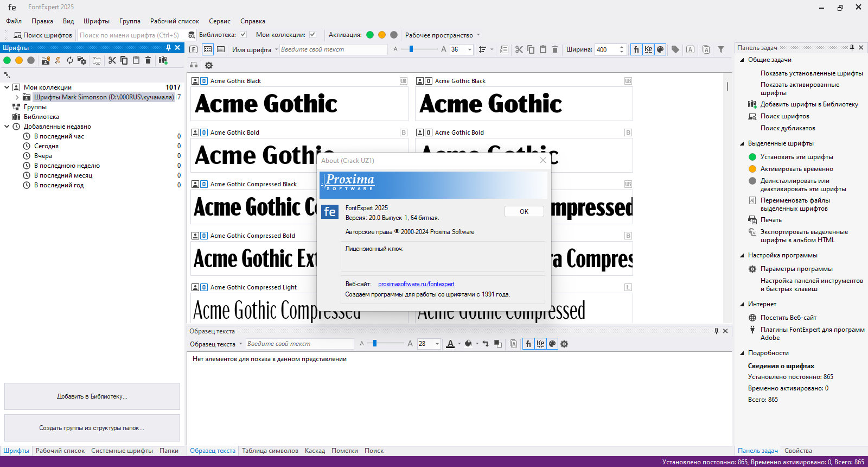The height and width of the screenshot is (467, 868).
Task: Click the swap colors icon in Образец текста
Action: click(x=486, y=344)
